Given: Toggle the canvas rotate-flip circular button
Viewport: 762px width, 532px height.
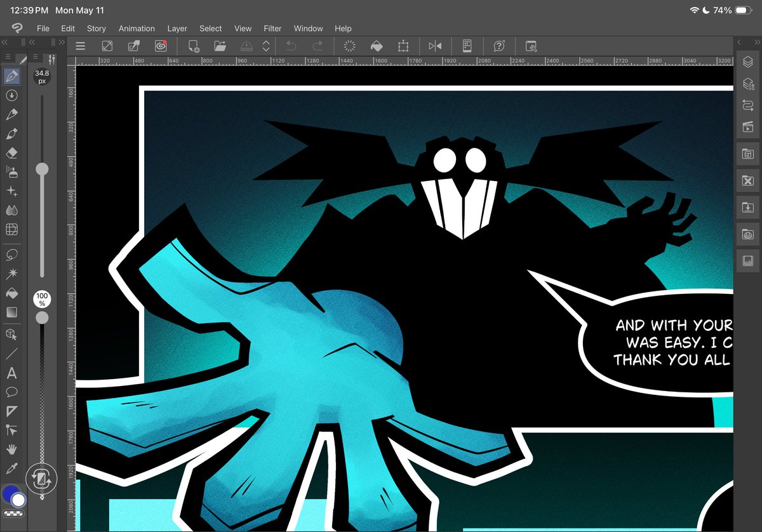Looking at the screenshot, I should [41, 479].
